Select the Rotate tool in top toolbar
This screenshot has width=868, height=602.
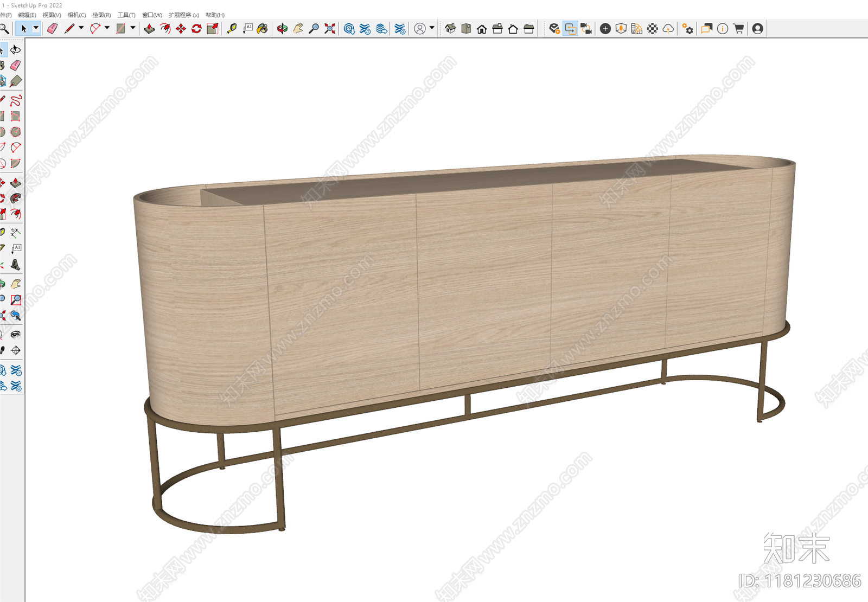click(196, 29)
